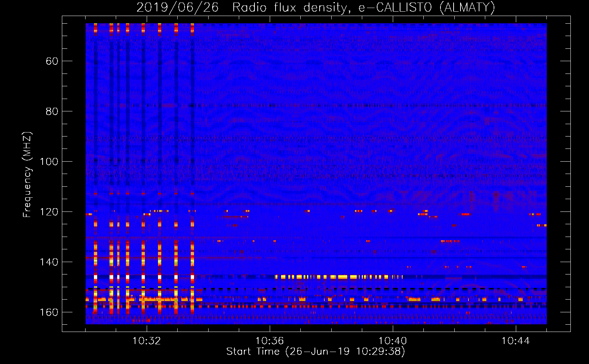This screenshot has width=589, height=364.
Task: Click the 120 frequency tick label
Action: (x=49, y=212)
